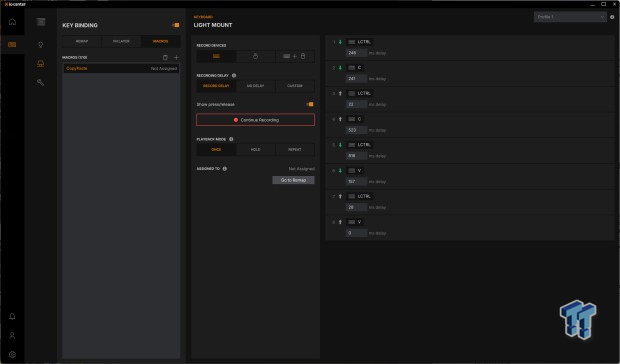
Task: Open the lighting bulb section
Action: click(40, 45)
